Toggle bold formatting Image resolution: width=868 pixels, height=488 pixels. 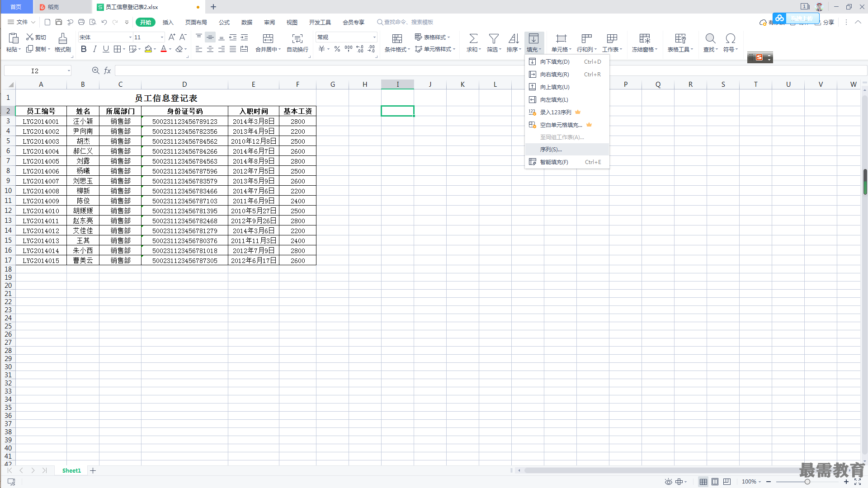84,49
